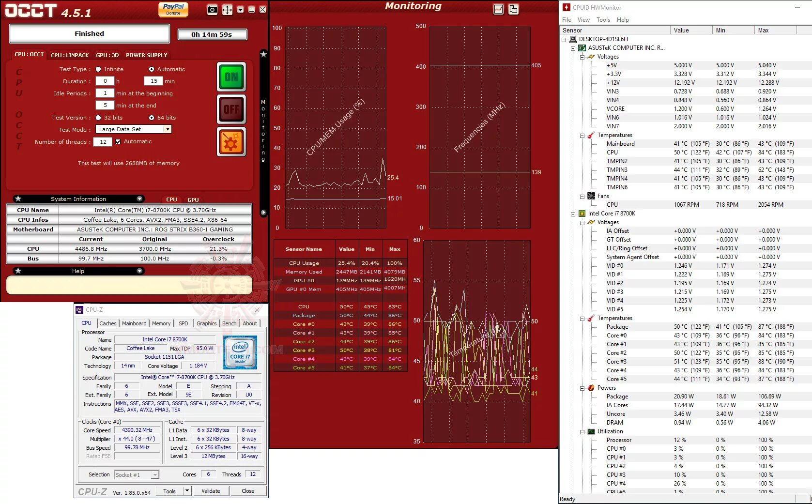Click the star icon on System Information bar
The image size is (812, 504).
coord(18,199)
